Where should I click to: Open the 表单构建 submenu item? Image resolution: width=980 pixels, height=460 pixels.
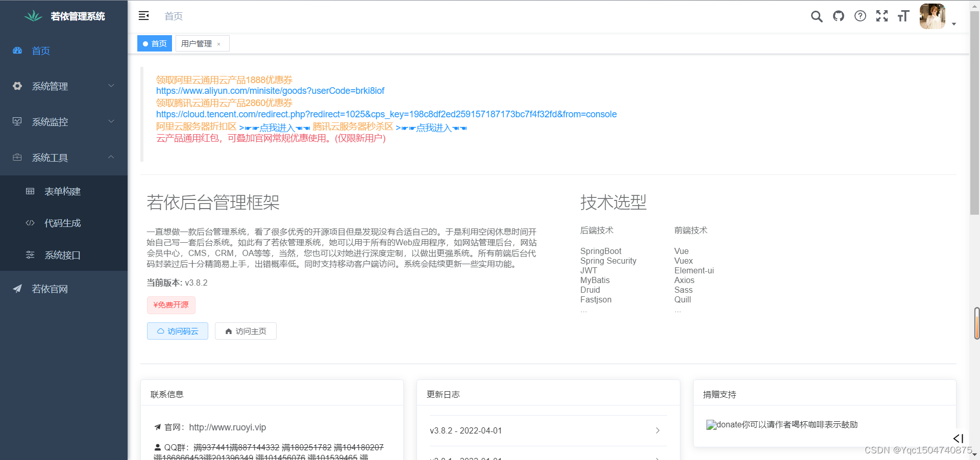(x=64, y=191)
